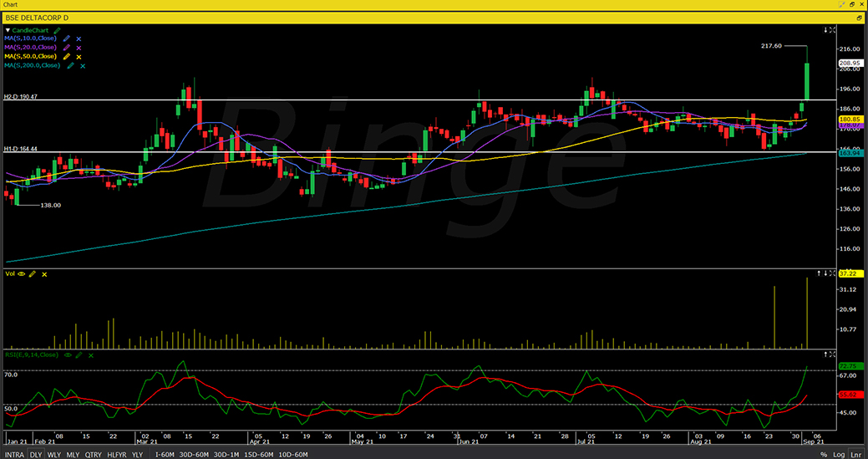
Task: Click the pin icon in Chart title bar
Action: click(x=841, y=4)
